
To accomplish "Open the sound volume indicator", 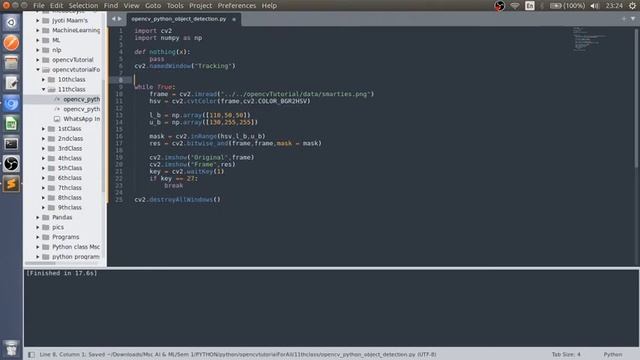I will (595, 6).
